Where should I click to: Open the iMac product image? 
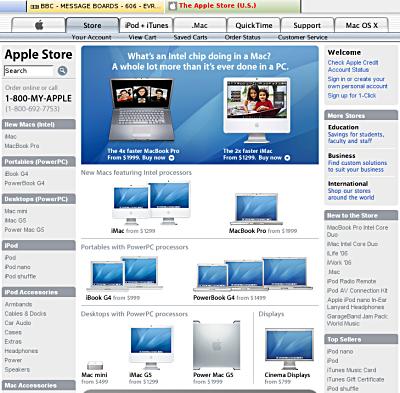pyautogui.click(x=151, y=203)
